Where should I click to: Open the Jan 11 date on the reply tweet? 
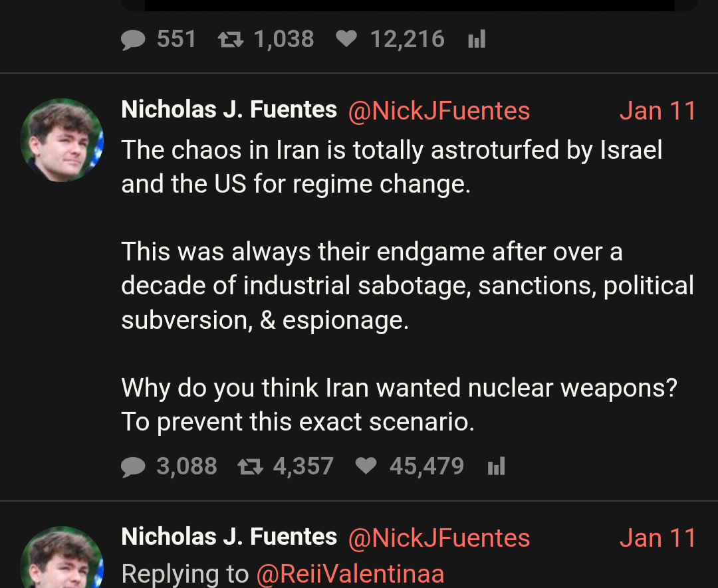point(658,538)
